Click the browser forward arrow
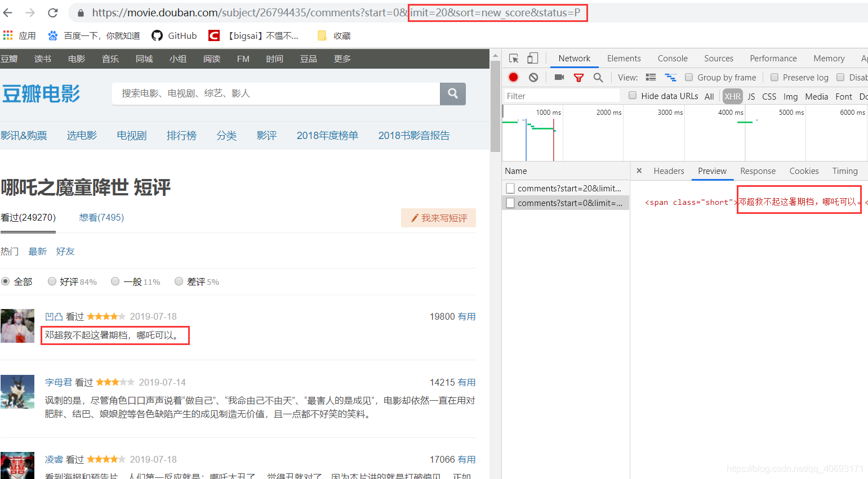The height and width of the screenshot is (479, 868). 30,12
